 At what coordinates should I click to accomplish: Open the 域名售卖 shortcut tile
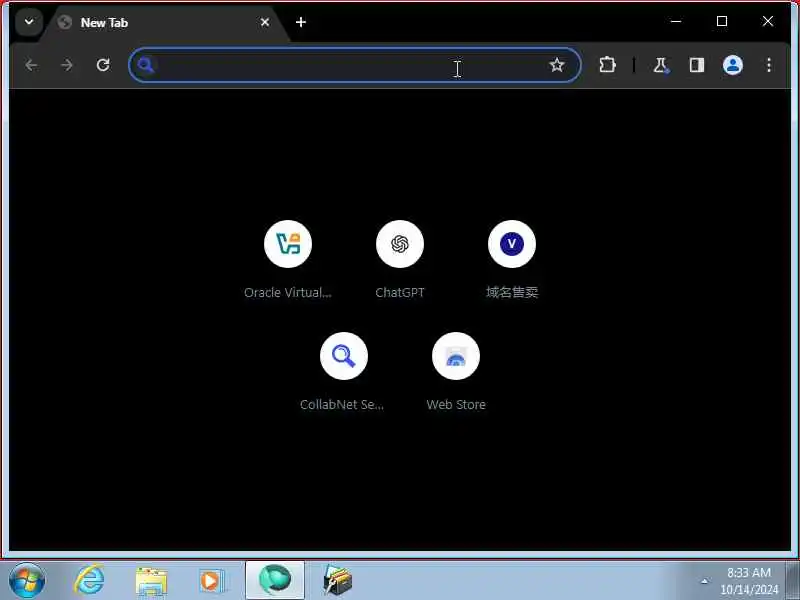tap(512, 259)
